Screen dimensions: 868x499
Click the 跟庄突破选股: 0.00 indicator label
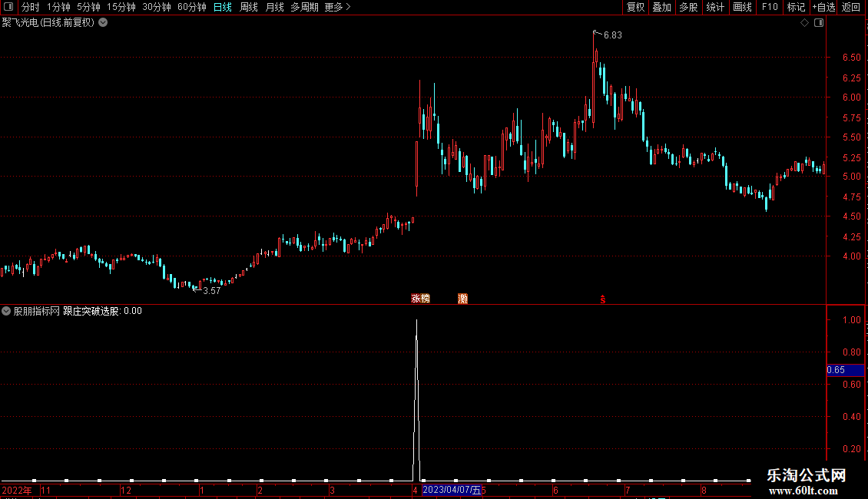coord(102,311)
